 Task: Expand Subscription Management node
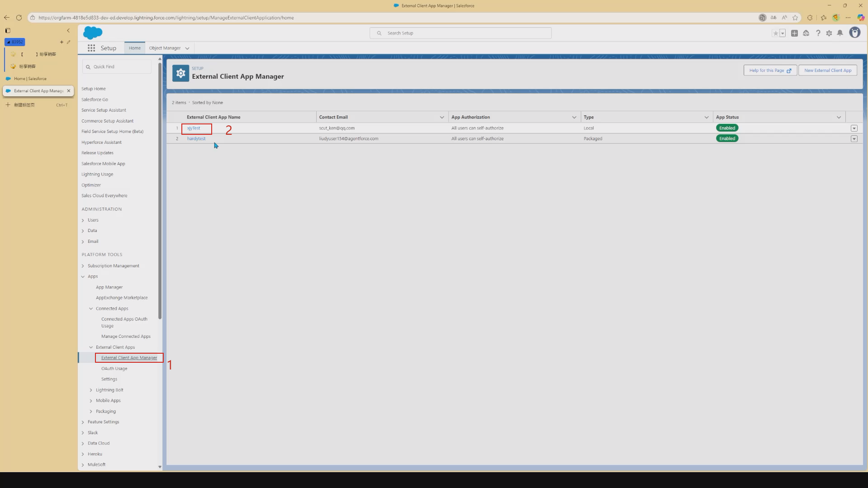[x=83, y=266]
